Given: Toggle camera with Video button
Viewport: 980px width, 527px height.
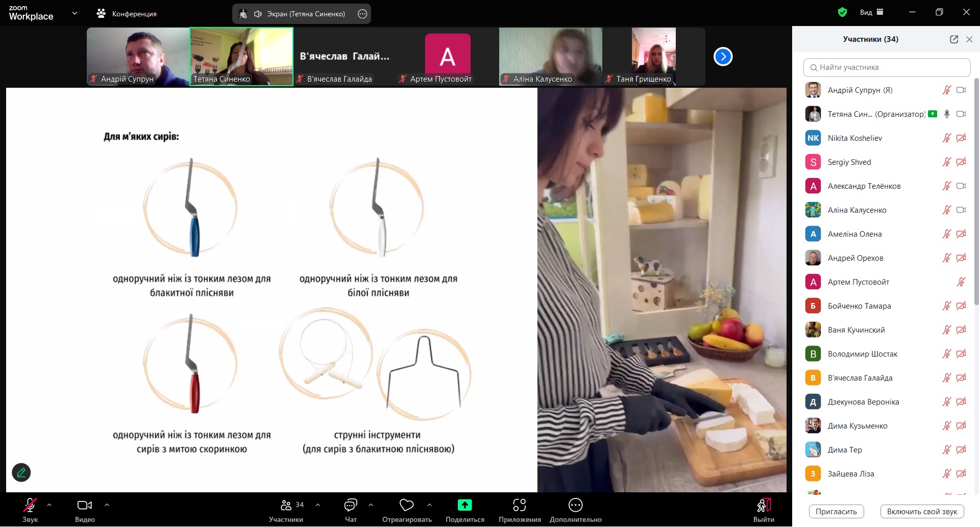Looking at the screenshot, I should [85, 505].
